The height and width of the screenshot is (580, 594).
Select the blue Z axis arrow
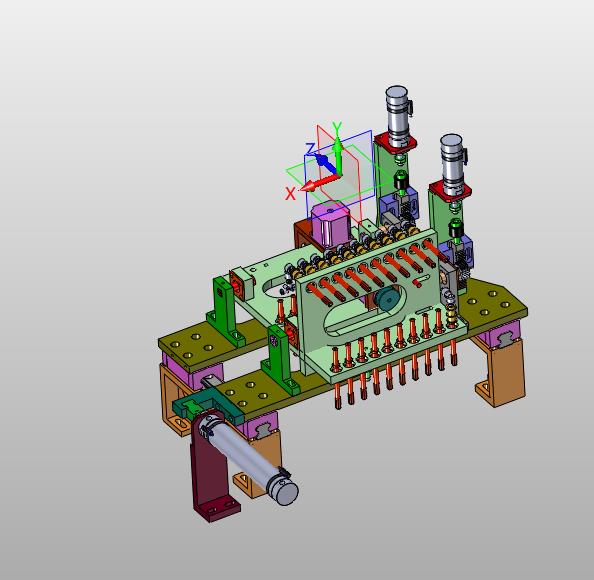[x=325, y=162]
